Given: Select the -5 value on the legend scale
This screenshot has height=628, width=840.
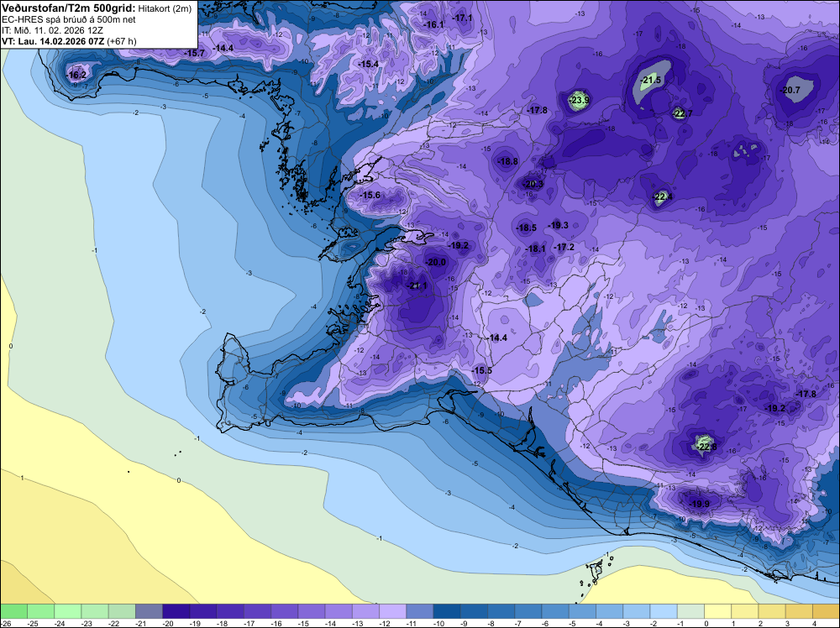Looking at the screenshot, I should (574, 623).
